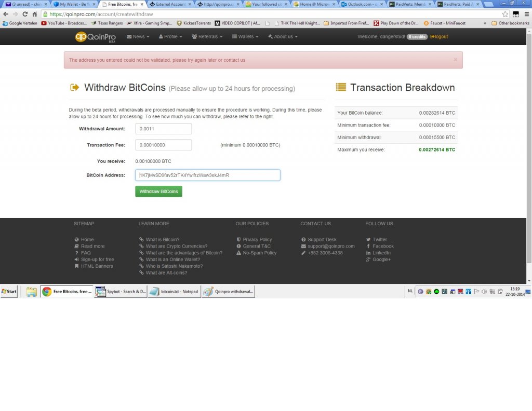The height and width of the screenshot is (411, 532).
Task: Open the Sign-up for free link
Action: (x=97, y=259)
